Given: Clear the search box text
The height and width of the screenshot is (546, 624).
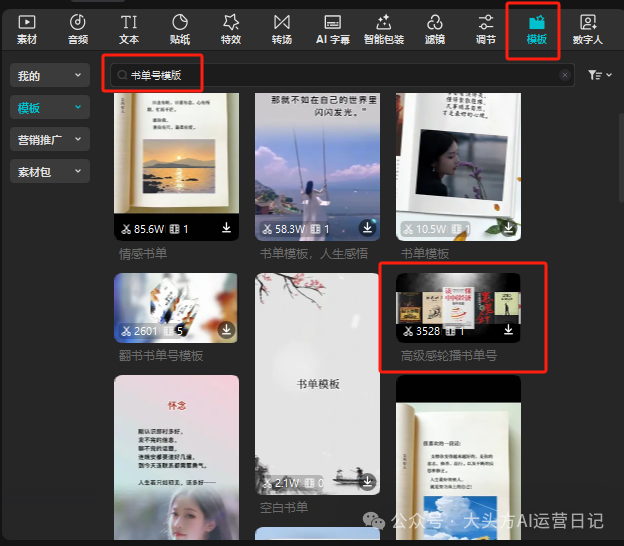Looking at the screenshot, I should pyautogui.click(x=565, y=75).
